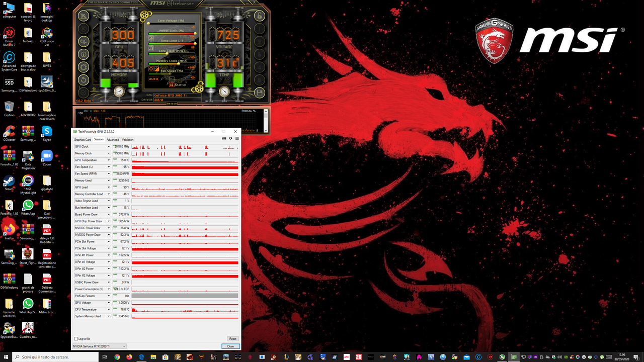Click Afterburner monitor graph scrollbar
Image resolution: width=644 pixels, height=362 pixels.
(266, 120)
